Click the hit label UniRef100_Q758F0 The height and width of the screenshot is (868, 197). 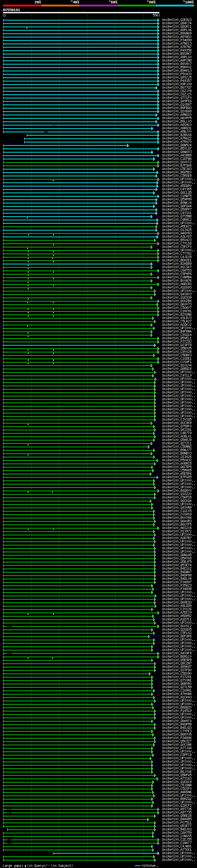[177, 426]
